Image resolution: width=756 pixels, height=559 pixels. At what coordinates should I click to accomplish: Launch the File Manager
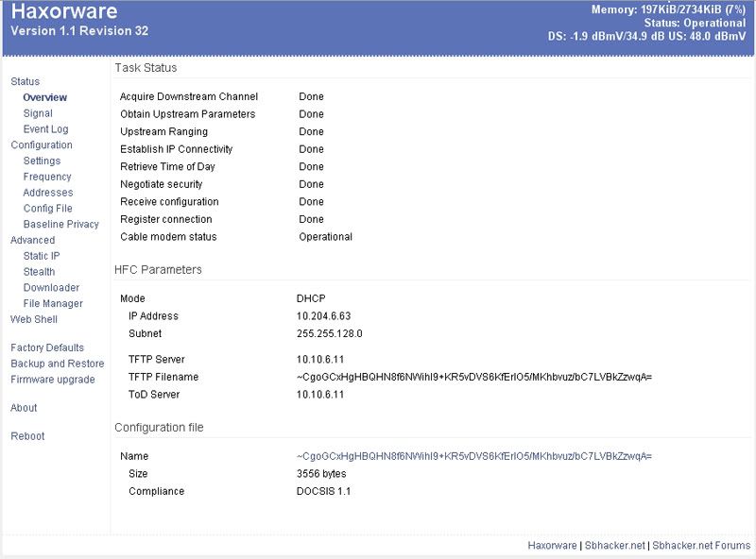coord(53,304)
